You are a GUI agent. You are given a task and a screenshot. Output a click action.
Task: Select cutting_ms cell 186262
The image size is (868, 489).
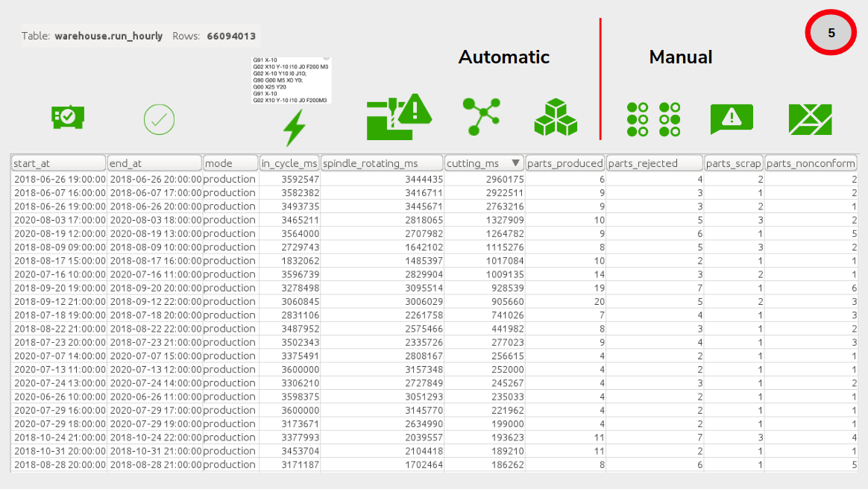pyautogui.click(x=485, y=464)
